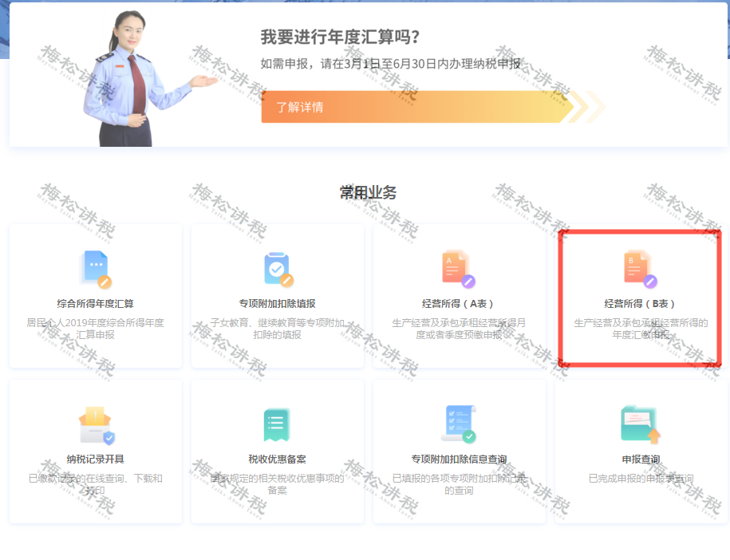Screen dimensions: 730x560
Task: Click the 专项附加扣除信息查询 checklist icon
Action: coord(459,424)
